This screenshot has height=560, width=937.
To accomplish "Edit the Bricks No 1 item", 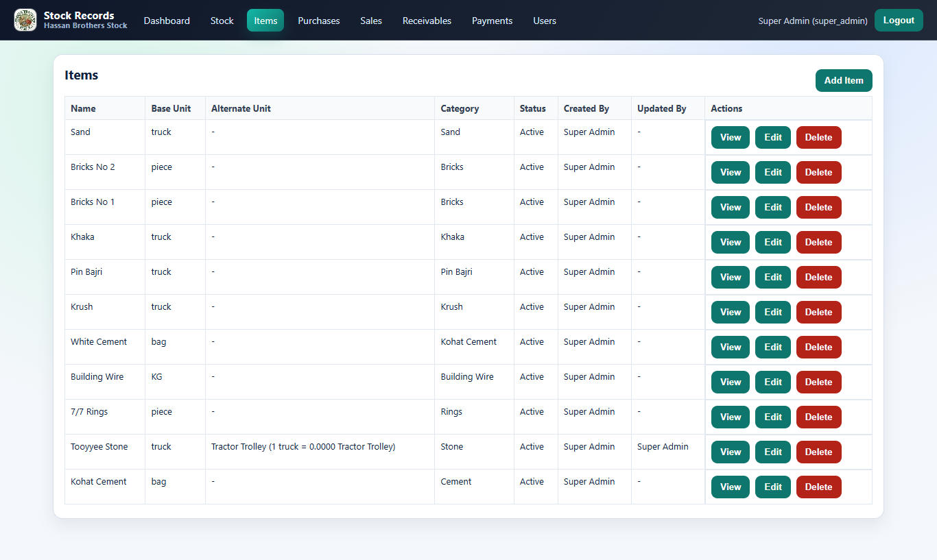I will (x=773, y=207).
